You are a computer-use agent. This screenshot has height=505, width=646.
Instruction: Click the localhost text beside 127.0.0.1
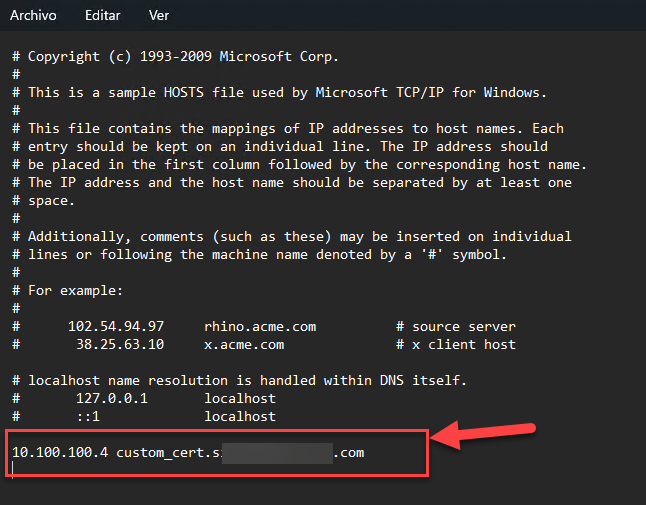[x=240, y=398]
